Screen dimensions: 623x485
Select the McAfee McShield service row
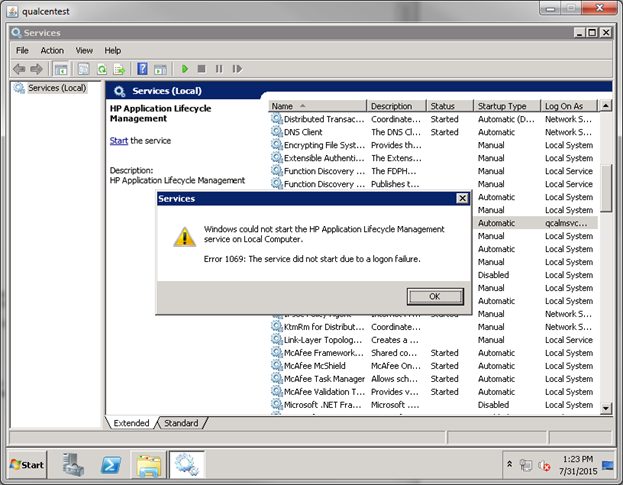pos(433,366)
